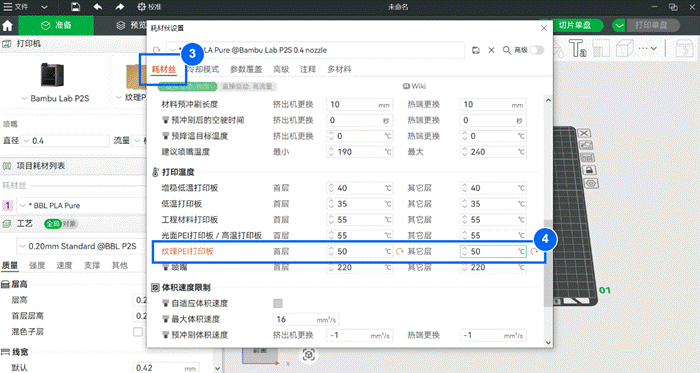The image size is (700, 373).
Task: Arrange objects with the plate side icon
Action: coord(588,158)
